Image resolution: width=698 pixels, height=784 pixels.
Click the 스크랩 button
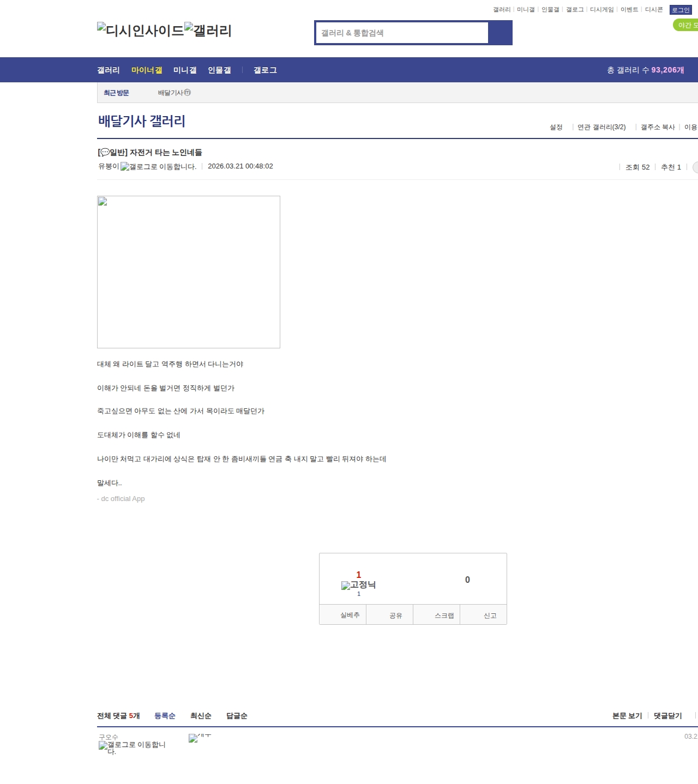pyautogui.click(x=437, y=615)
